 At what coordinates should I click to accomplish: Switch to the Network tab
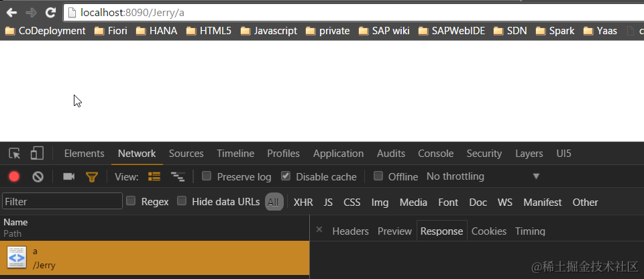(x=137, y=154)
